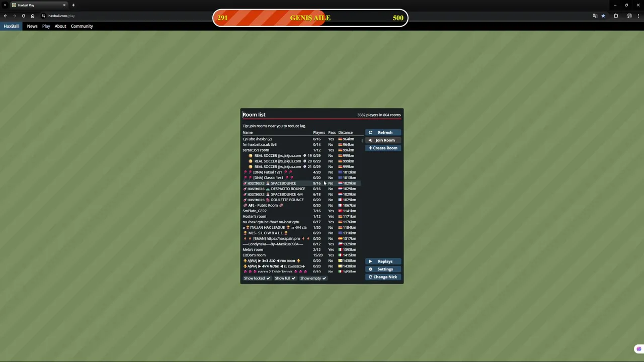Open the Play menu item

(46, 26)
